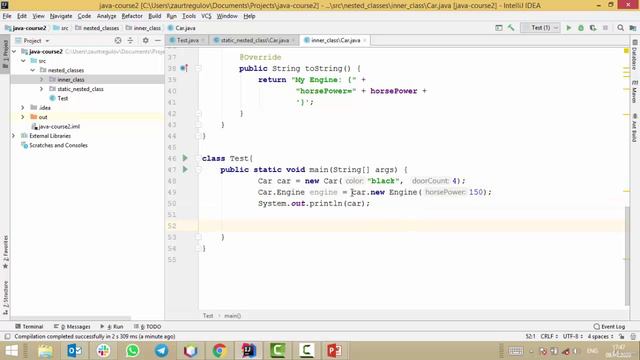
Task: Open the Terminal tool window
Action: pos(29,327)
